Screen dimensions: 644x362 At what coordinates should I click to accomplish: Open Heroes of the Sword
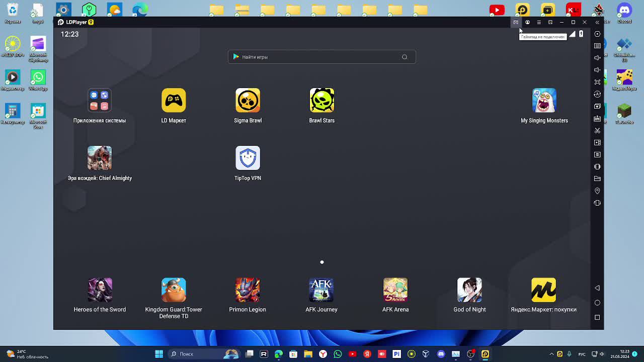[100, 290]
